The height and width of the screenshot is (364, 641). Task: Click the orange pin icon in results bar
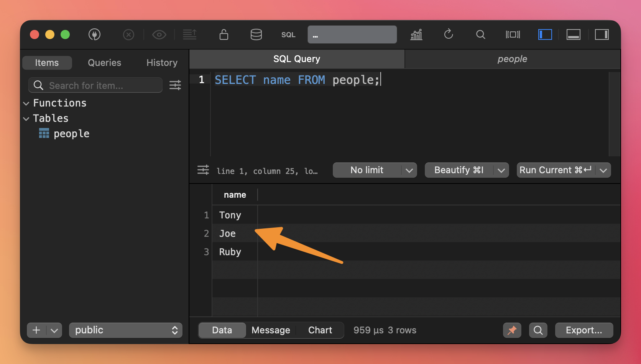512,330
